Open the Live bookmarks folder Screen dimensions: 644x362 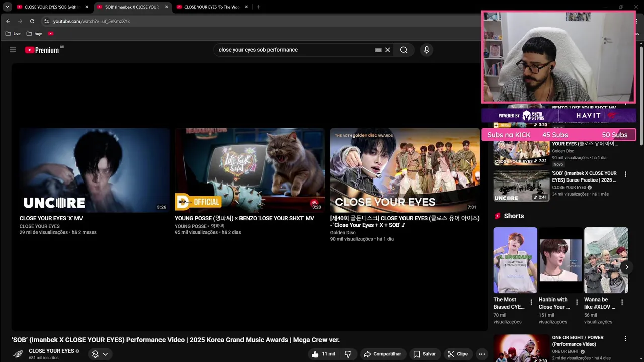click(13, 34)
